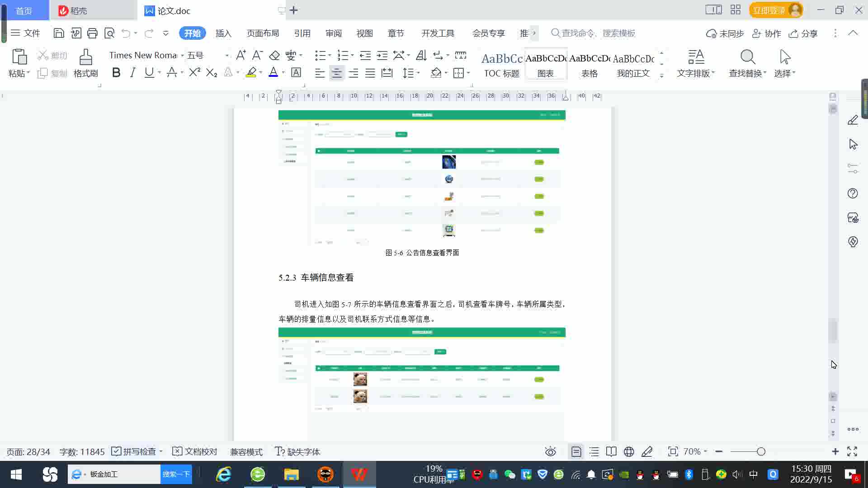Open eye protection mode in status bar
The image size is (868, 488).
[x=550, y=452]
